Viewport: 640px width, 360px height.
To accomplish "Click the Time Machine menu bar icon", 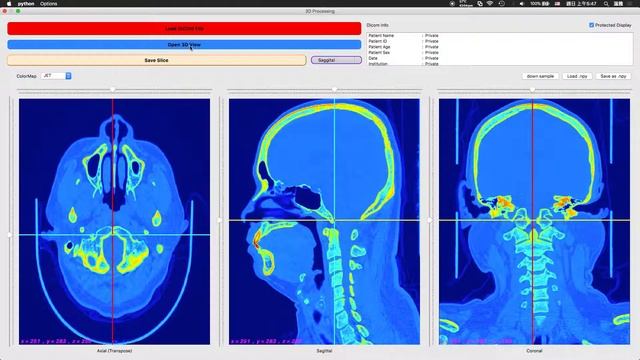I will pos(502,3).
